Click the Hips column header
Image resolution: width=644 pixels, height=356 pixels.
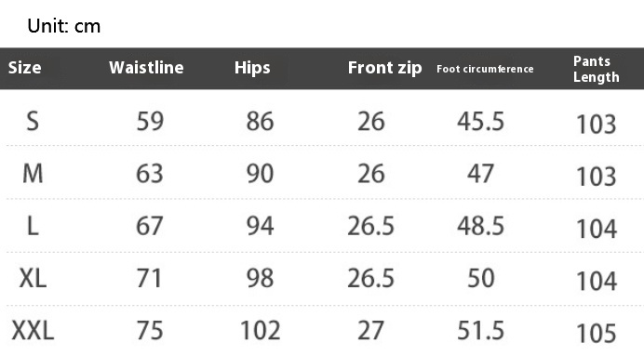[252, 68]
